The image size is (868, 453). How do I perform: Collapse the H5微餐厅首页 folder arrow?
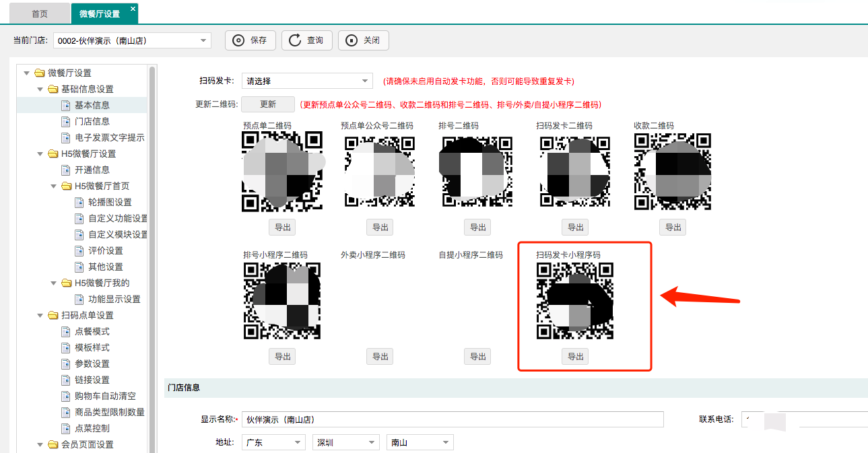pyautogui.click(x=53, y=186)
